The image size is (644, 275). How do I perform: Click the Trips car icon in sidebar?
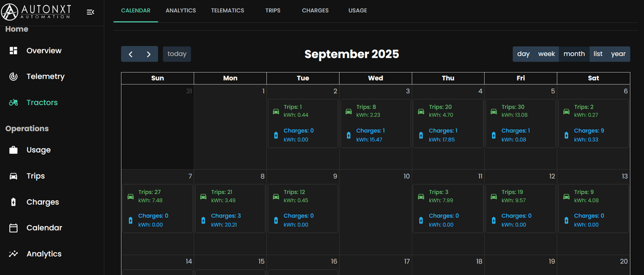[x=14, y=176]
